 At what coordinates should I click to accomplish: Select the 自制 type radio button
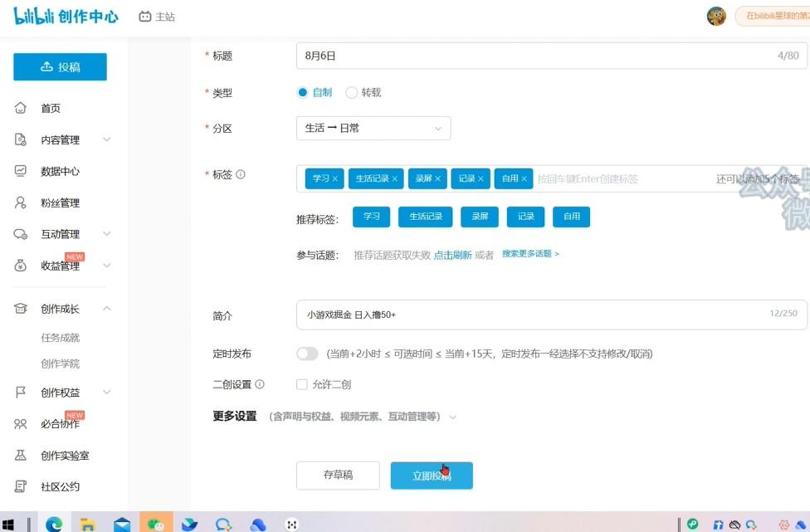(x=303, y=93)
